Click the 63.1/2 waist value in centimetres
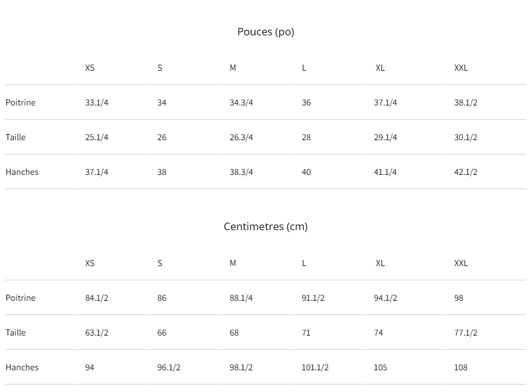 97,332
